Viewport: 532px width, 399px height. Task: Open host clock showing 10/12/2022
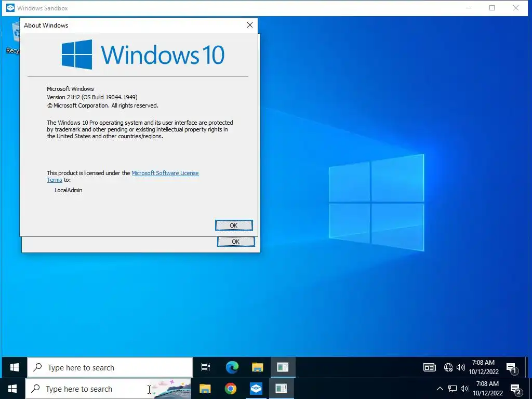487,389
